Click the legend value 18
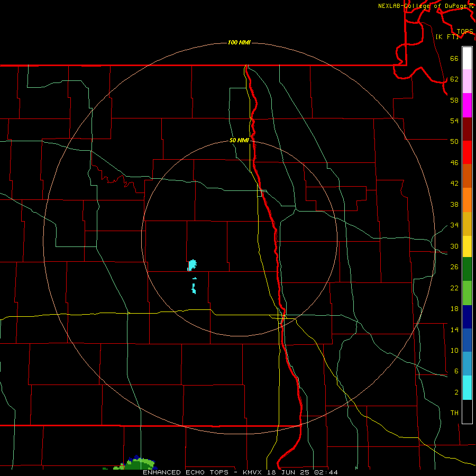Screen dimensions: 476x476 (x=454, y=309)
